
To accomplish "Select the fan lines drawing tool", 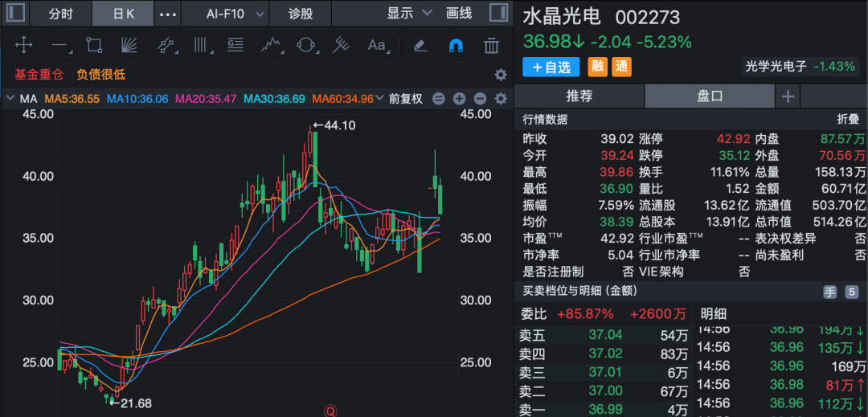I will [129, 45].
